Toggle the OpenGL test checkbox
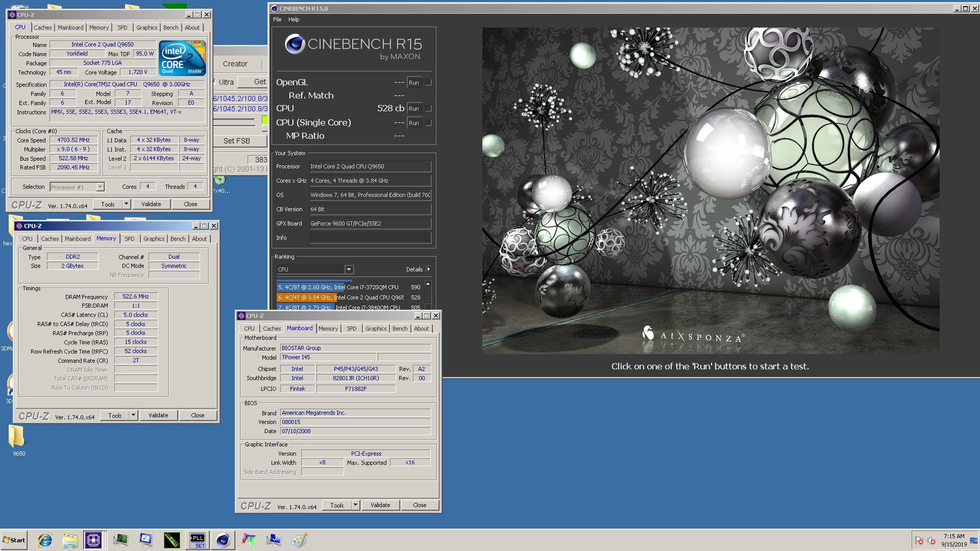This screenshot has width=980, height=551. coord(429,83)
